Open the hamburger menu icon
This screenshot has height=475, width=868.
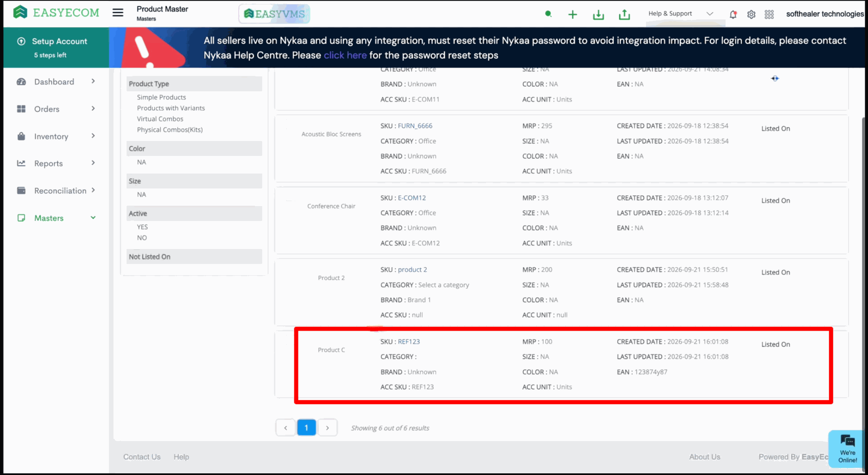(118, 13)
